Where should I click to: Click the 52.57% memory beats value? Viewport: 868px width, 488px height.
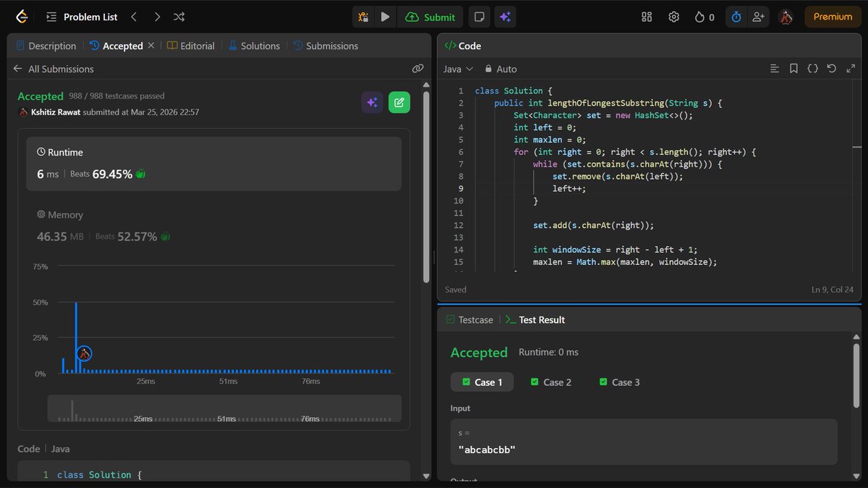(137, 237)
